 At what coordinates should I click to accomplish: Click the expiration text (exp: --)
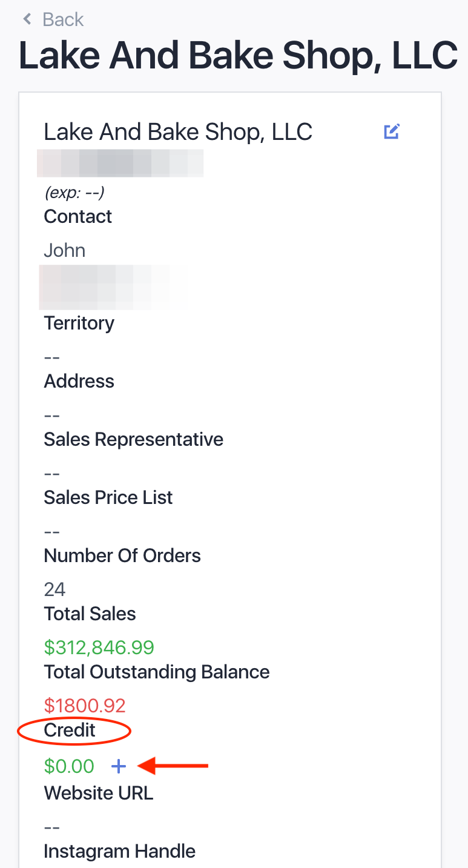click(x=74, y=193)
